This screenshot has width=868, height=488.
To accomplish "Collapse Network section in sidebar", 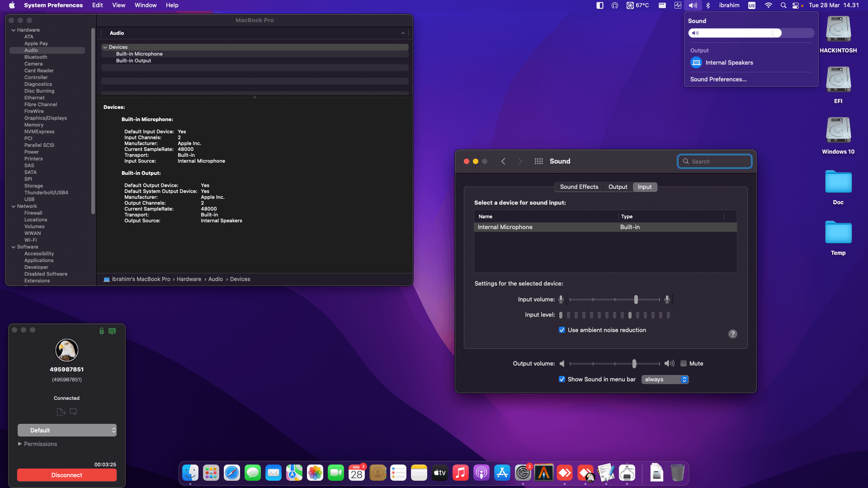I will point(13,206).
